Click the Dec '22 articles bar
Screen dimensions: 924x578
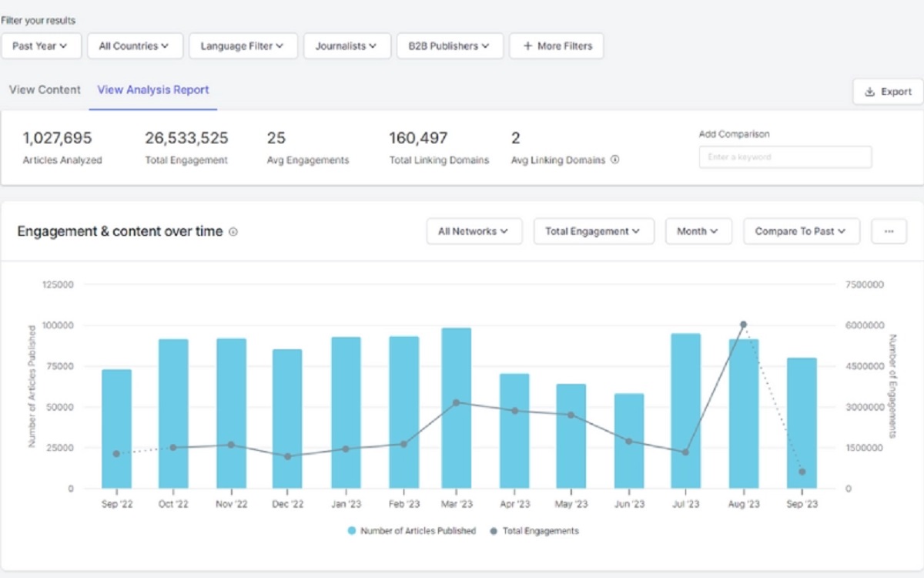point(287,419)
